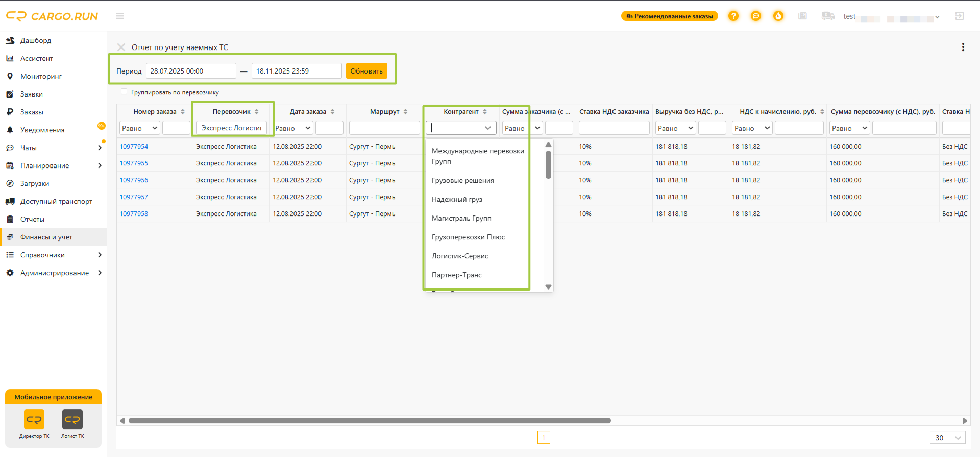
Task: Open Уведомления in sidebar
Action: [53, 130]
